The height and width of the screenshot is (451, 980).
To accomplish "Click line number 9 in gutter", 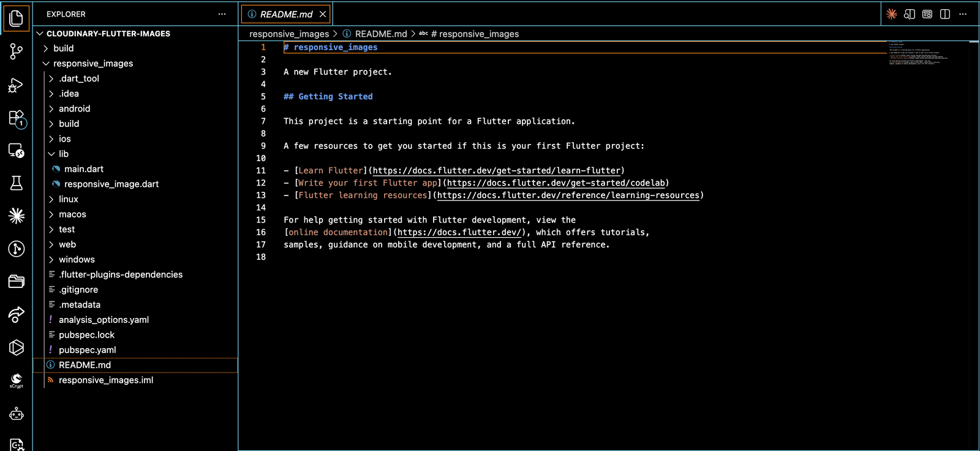I will point(263,146).
